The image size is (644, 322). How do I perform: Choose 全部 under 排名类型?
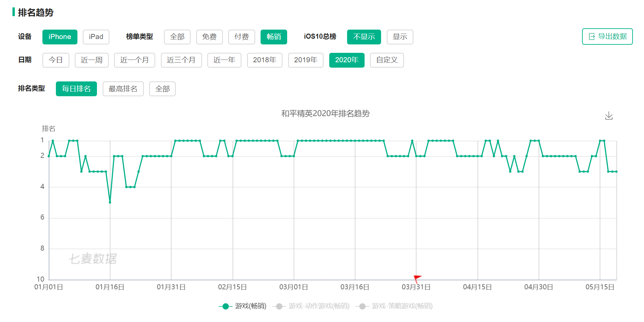[162, 89]
